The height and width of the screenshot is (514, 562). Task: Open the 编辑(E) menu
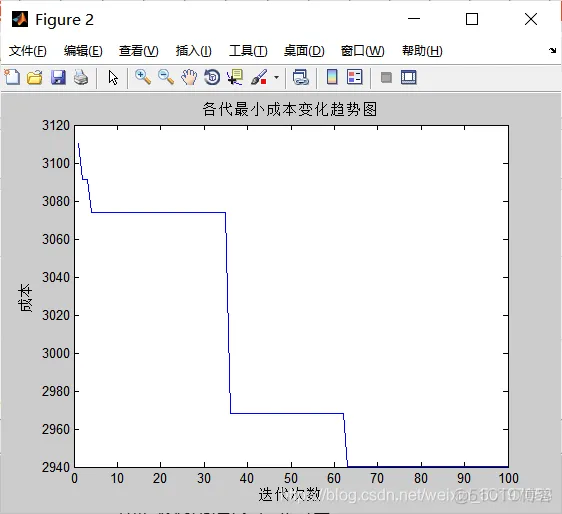click(x=83, y=51)
